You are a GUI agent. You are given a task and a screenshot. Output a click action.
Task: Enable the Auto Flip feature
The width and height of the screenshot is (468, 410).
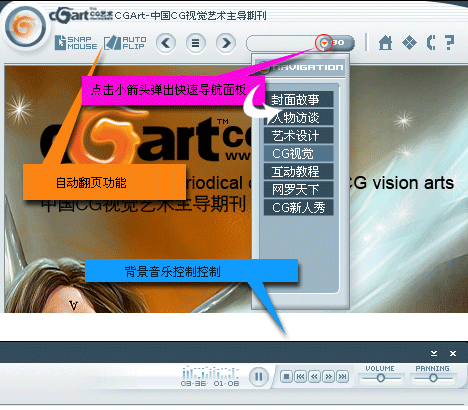click(x=125, y=43)
